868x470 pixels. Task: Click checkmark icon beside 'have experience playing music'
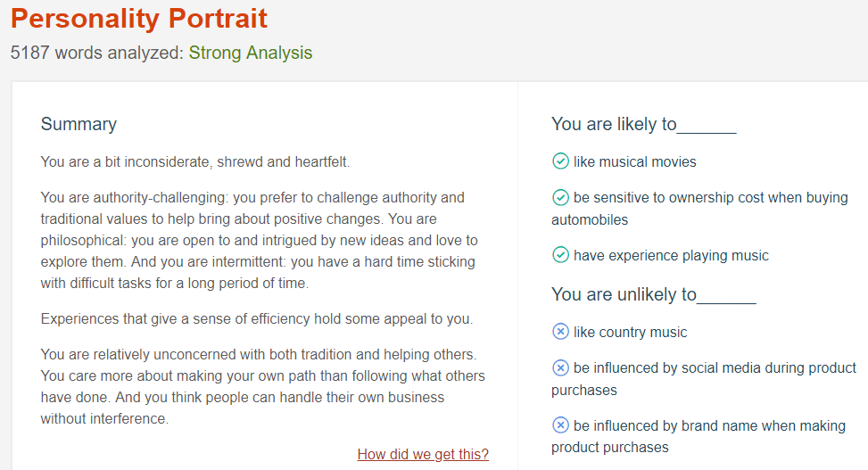click(x=560, y=255)
